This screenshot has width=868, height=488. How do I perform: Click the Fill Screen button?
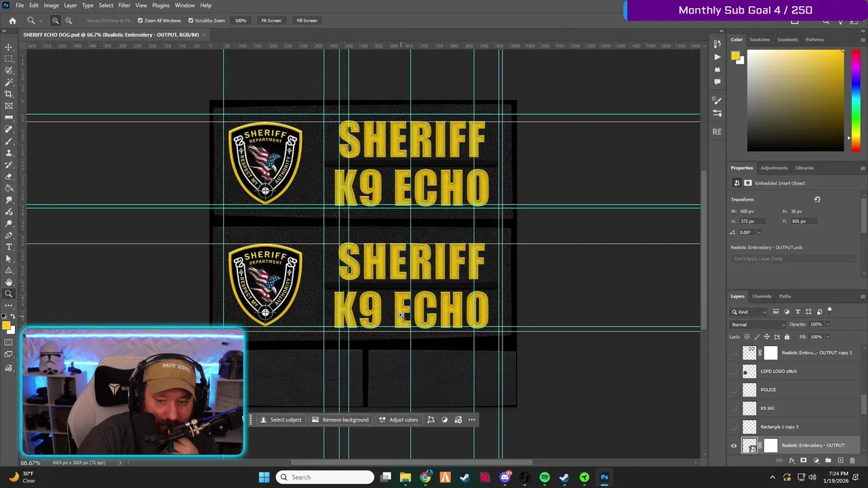[307, 20]
